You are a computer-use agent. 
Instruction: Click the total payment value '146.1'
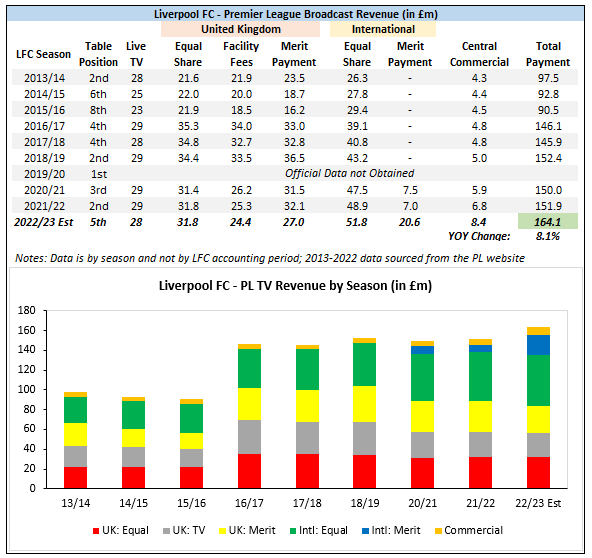(548, 126)
